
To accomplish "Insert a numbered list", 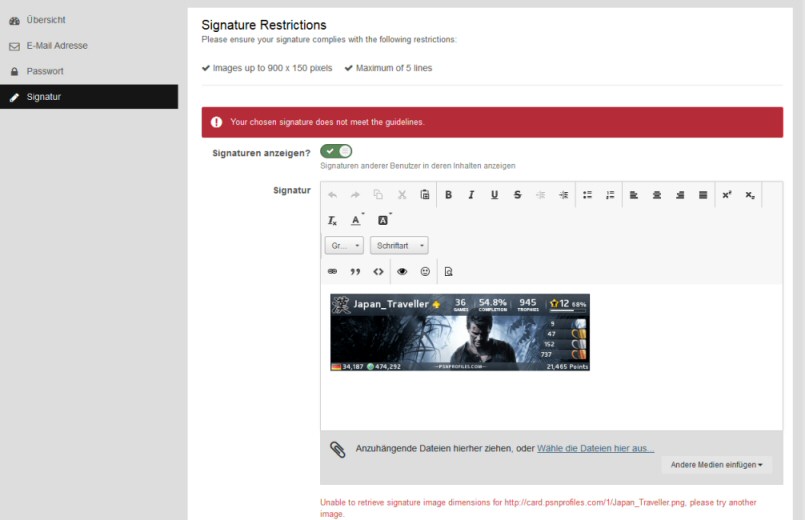I will pyautogui.click(x=610, y=195).
